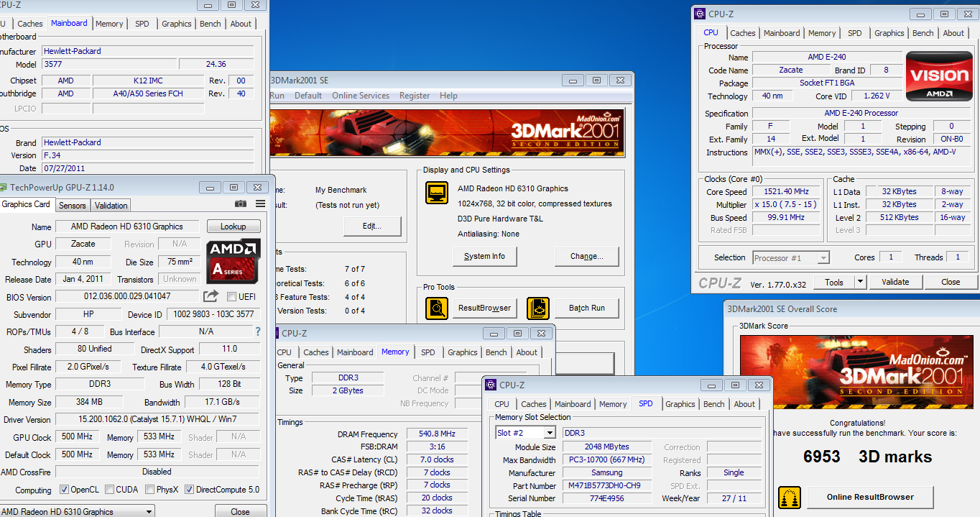Image resolution: width=980 pixels, height=517 pixels.
Task: Open the GPU-Z hamburger menu icon
Action: [x=260, y=204]
